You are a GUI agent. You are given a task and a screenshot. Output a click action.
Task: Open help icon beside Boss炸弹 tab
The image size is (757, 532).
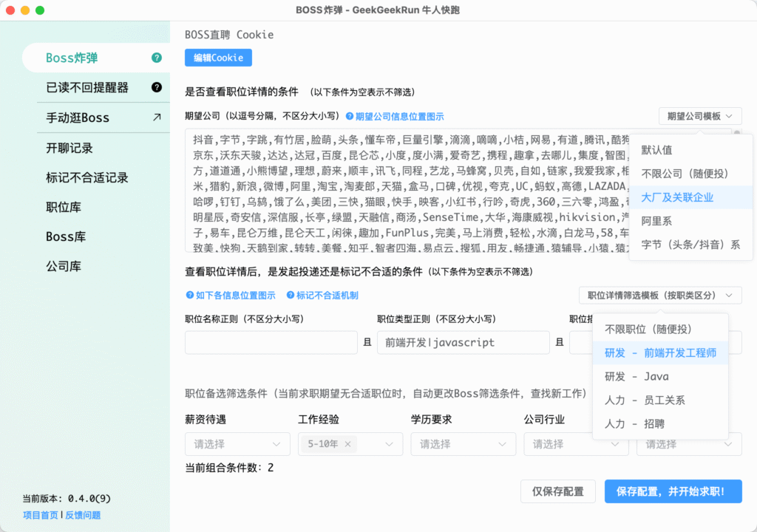(x=157, y=58)
